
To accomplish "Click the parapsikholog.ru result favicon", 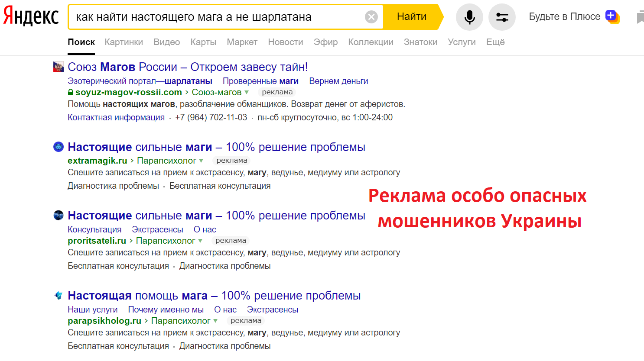I will pos(59,295).
